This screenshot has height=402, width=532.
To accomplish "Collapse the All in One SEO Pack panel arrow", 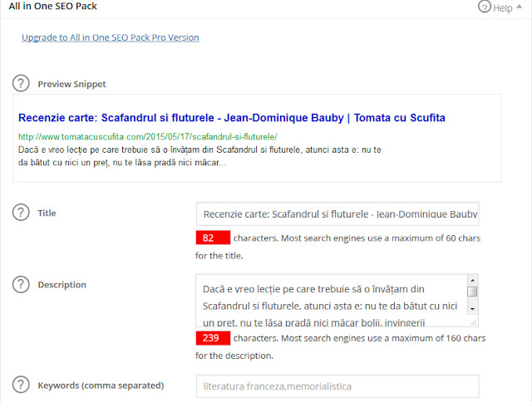I will 519,7.
